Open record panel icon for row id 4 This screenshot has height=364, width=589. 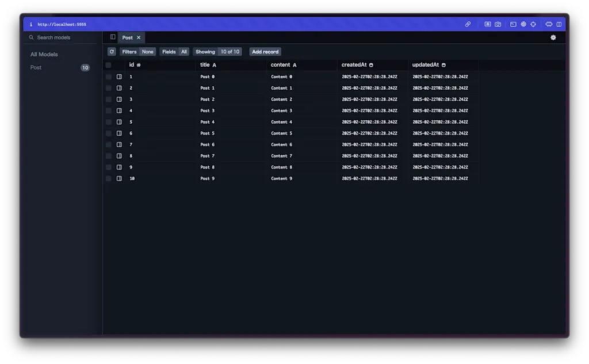point(119,110)
